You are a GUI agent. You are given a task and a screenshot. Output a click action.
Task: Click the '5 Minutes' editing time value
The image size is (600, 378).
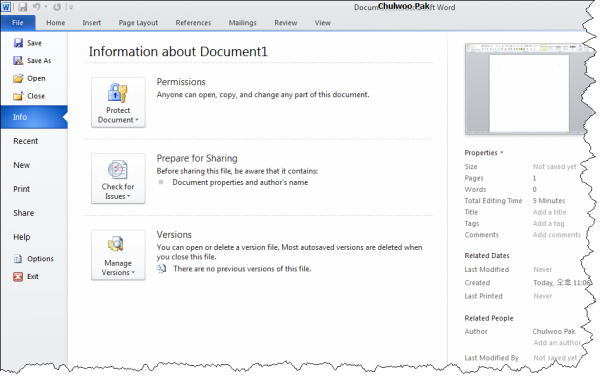click(x=549, y=201)
